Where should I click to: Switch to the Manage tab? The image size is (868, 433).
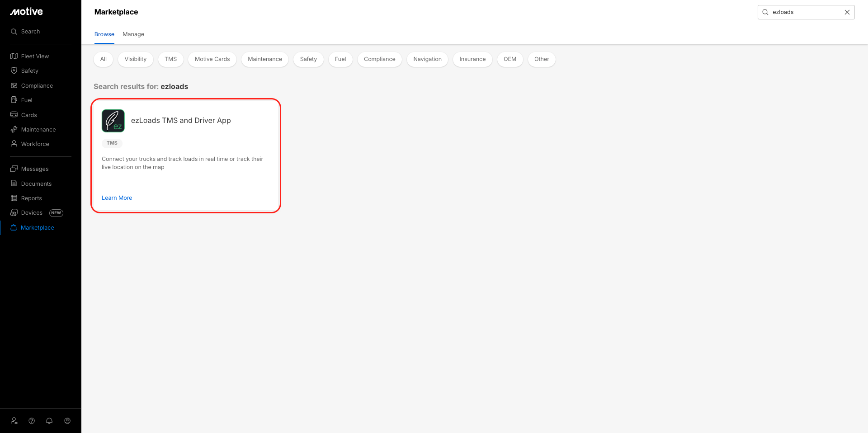tap(133, 34)
